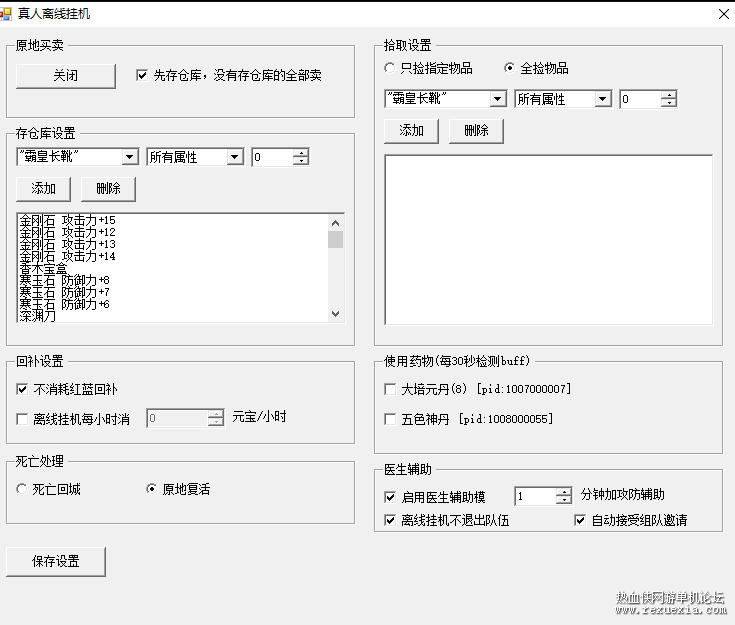Select list row 金刚石 攻击力+14
The image size is (735, 625).
click(x=173, y=256)
